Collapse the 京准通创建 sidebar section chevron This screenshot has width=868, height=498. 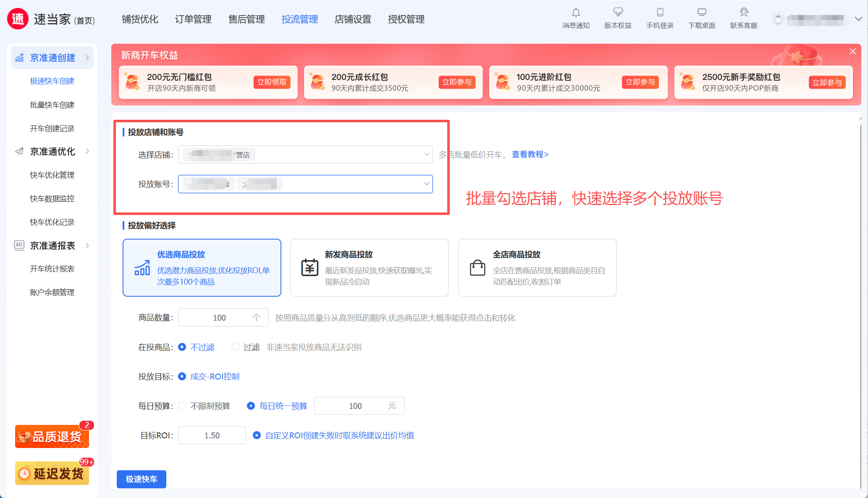(87, 58)
